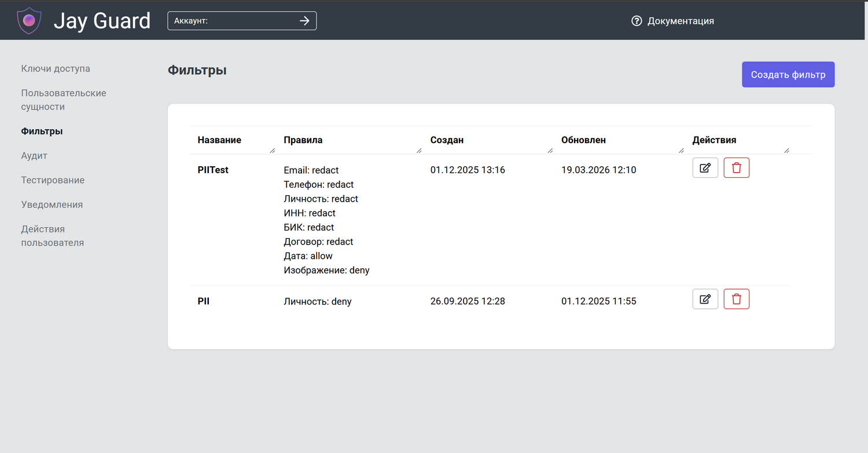
Task: Click rule Телефон: redact
Action: click(x=318, y=184)
